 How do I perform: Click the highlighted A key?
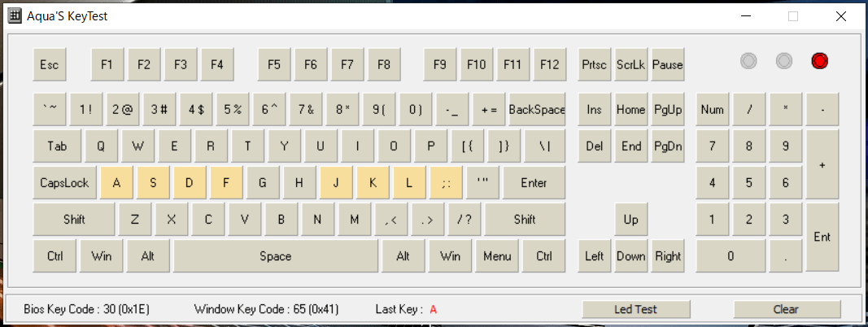(117, 182)
